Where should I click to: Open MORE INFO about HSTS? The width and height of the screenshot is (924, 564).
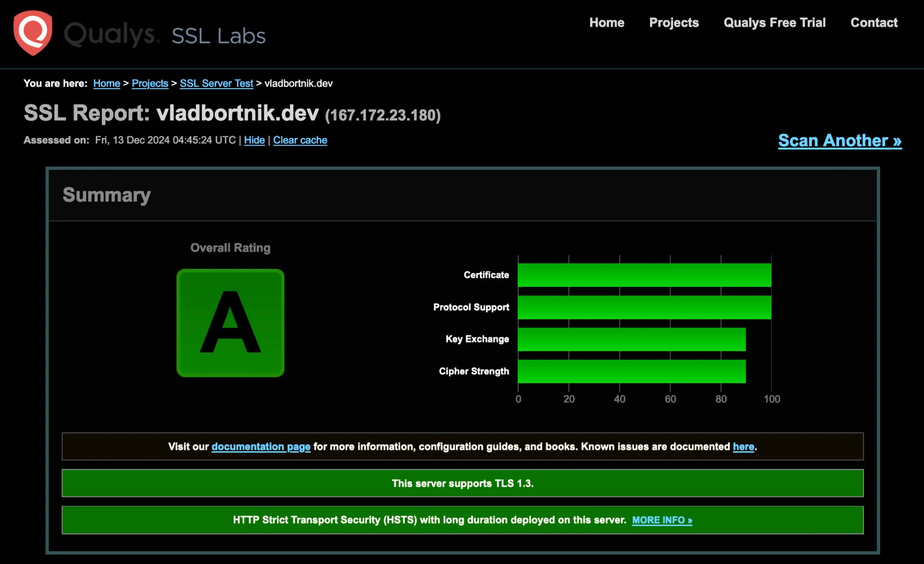click(662, 520)
